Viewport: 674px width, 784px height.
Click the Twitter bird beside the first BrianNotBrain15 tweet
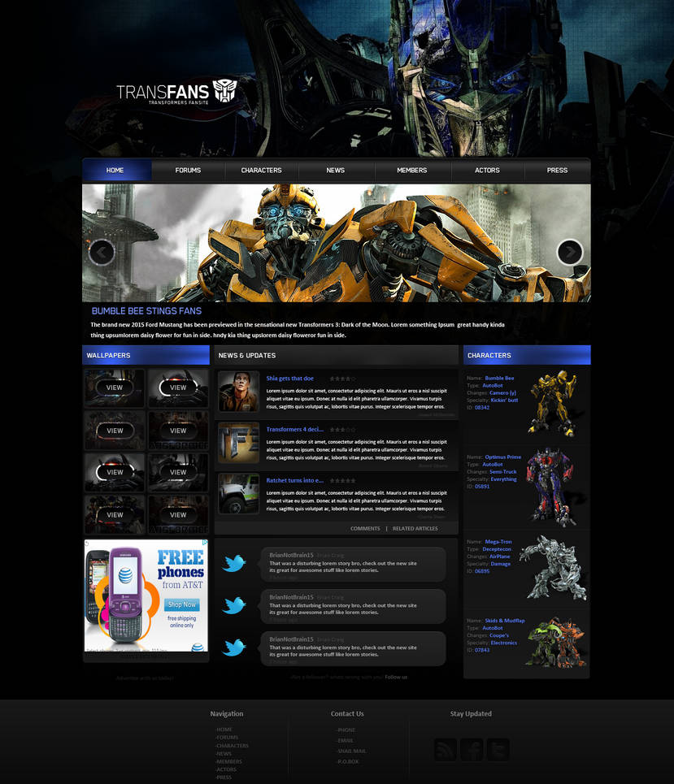point(236,561)
